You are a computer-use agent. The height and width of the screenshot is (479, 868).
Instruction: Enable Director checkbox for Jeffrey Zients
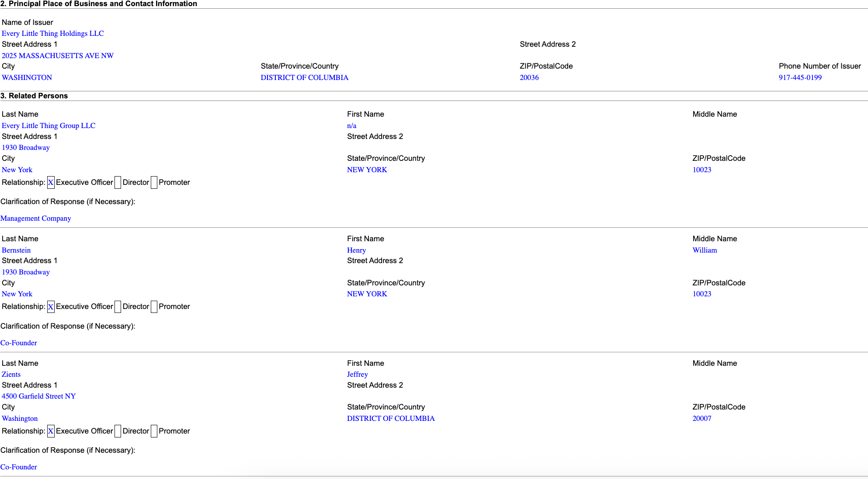click(118, 431)
